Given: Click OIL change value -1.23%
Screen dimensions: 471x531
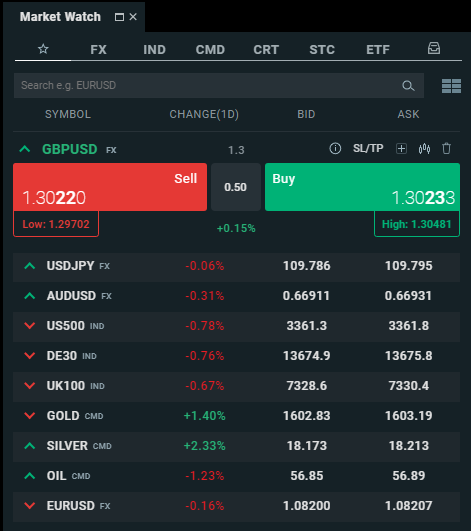Looking at the screenshot, I should pyautogui.click(x=205, y=475).
